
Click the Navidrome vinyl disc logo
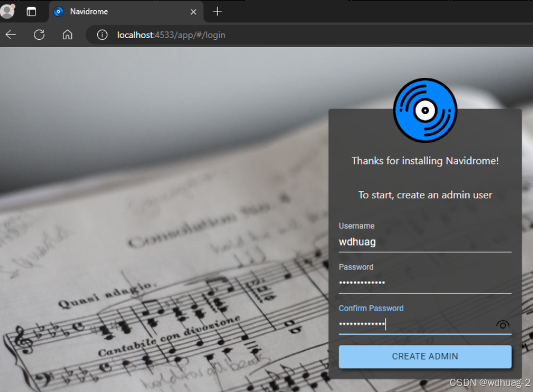[425, 110]
